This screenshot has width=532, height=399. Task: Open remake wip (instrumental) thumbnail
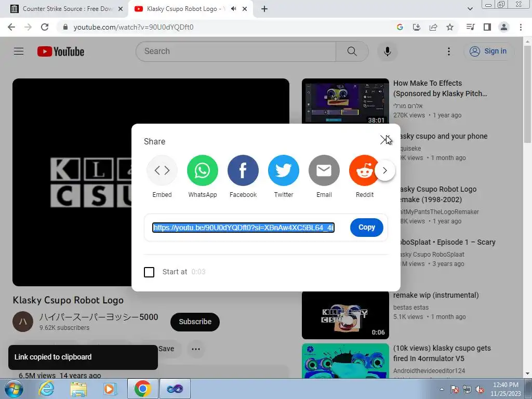click(345, 315)
